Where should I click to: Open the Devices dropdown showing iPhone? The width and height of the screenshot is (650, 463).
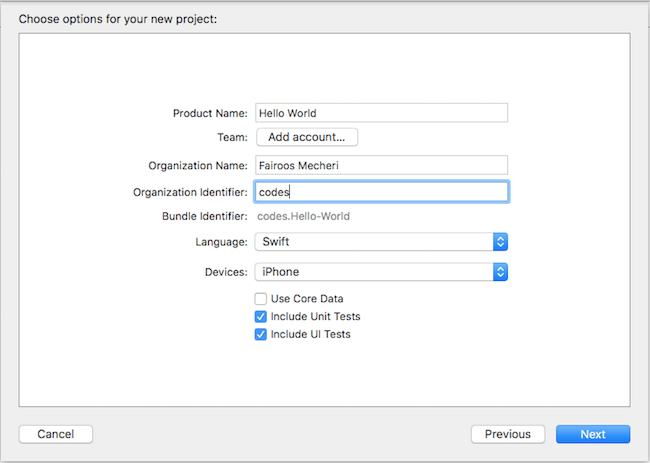pyautogui.click(x=375, y=272)
